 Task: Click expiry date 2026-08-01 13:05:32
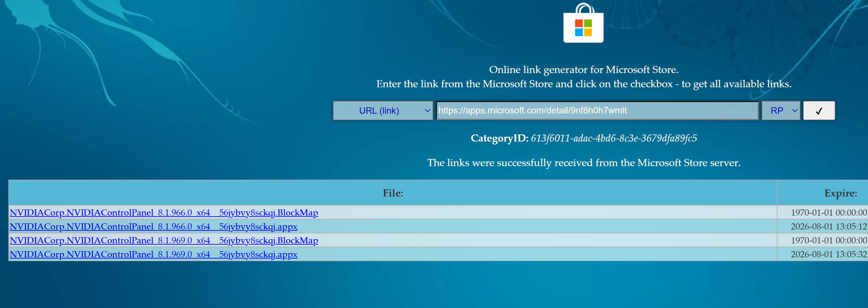pos(829,254)
